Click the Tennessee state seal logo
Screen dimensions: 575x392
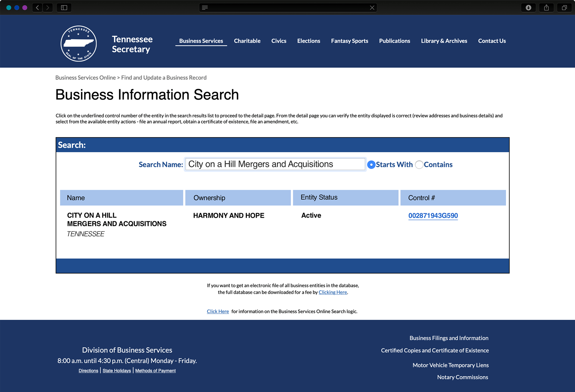(x=78, y=44)
